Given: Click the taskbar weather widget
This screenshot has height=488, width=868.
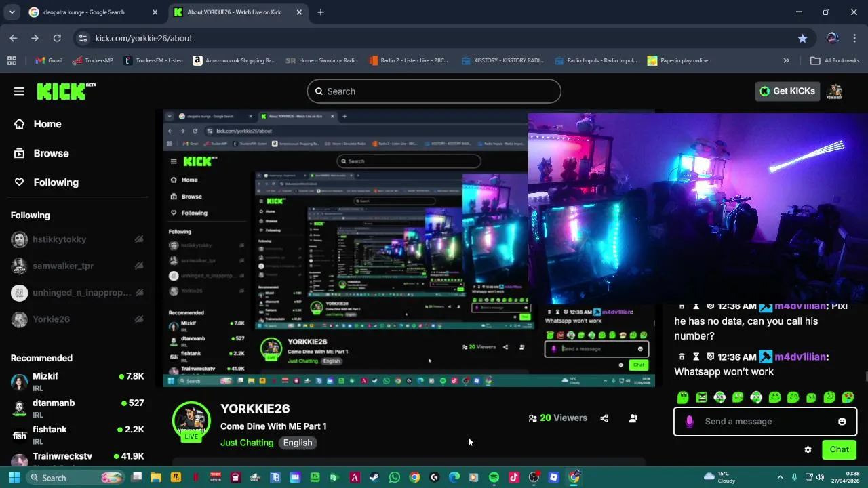Looking at the screenshot, I should tap(720, 477).
